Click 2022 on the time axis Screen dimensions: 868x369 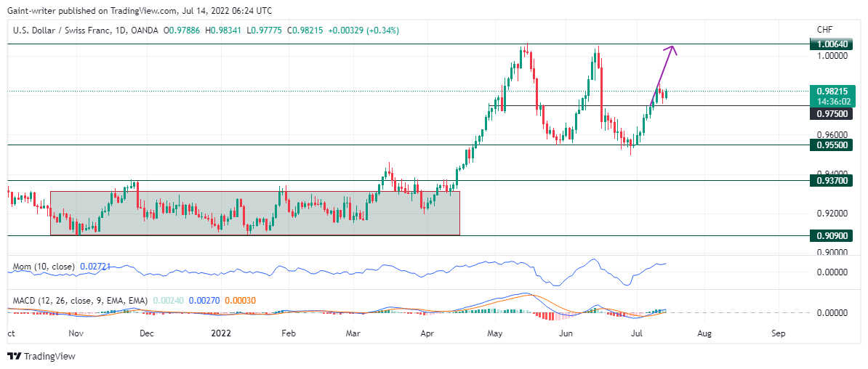(220, 333)
